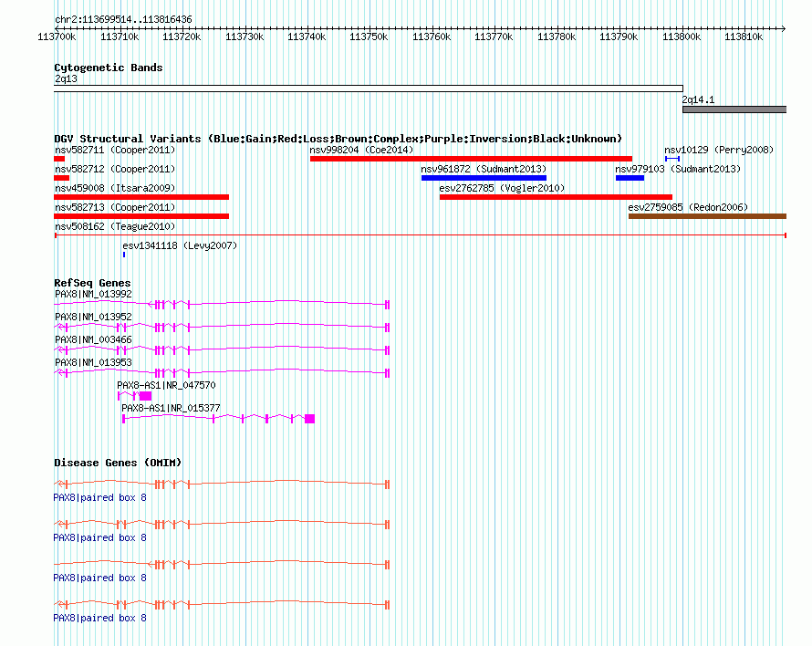Open the second PAX8|paired box 8 link
The image size is (812, 646).
100,537
